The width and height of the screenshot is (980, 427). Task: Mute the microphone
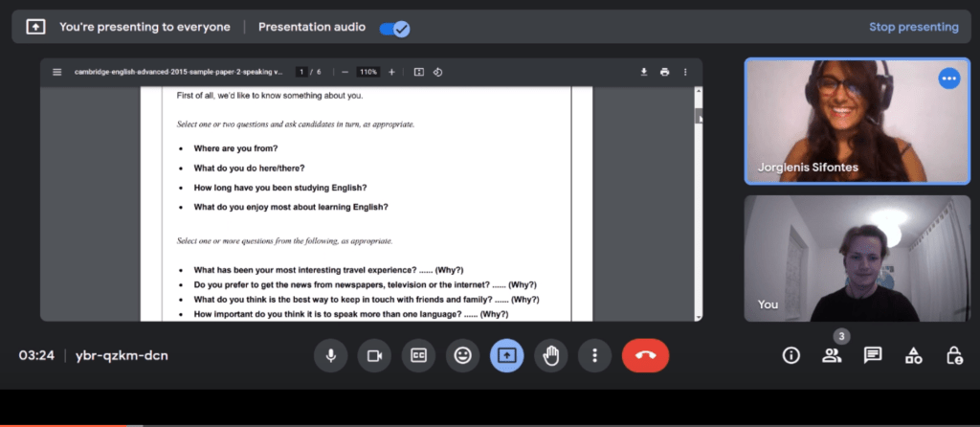coord(331,355)
